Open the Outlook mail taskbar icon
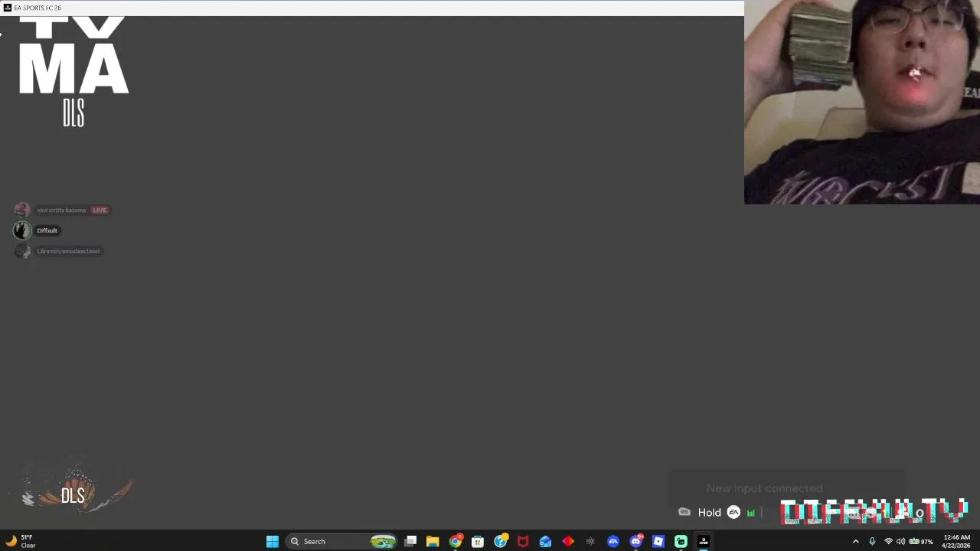Viewport: 980px width, 551px height. 545,541
